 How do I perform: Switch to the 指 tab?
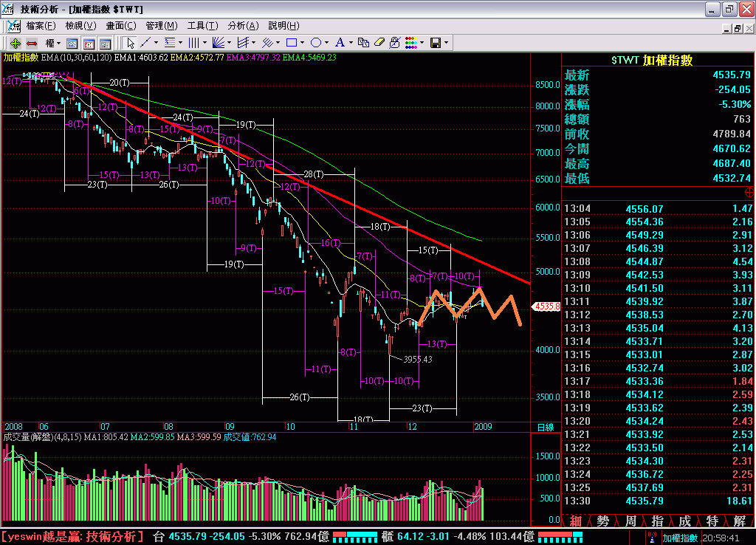pyautogui.click(x=657, y=521)
